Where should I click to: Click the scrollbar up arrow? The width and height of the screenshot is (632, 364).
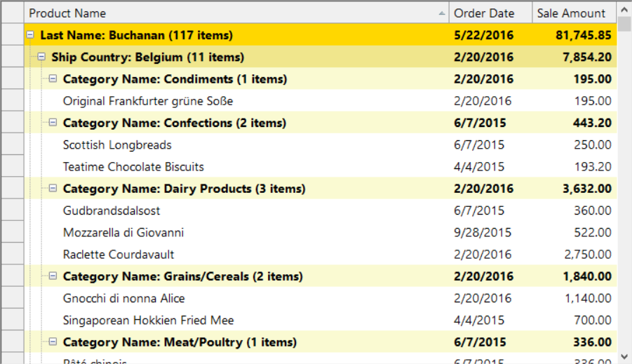click(624, 10)
